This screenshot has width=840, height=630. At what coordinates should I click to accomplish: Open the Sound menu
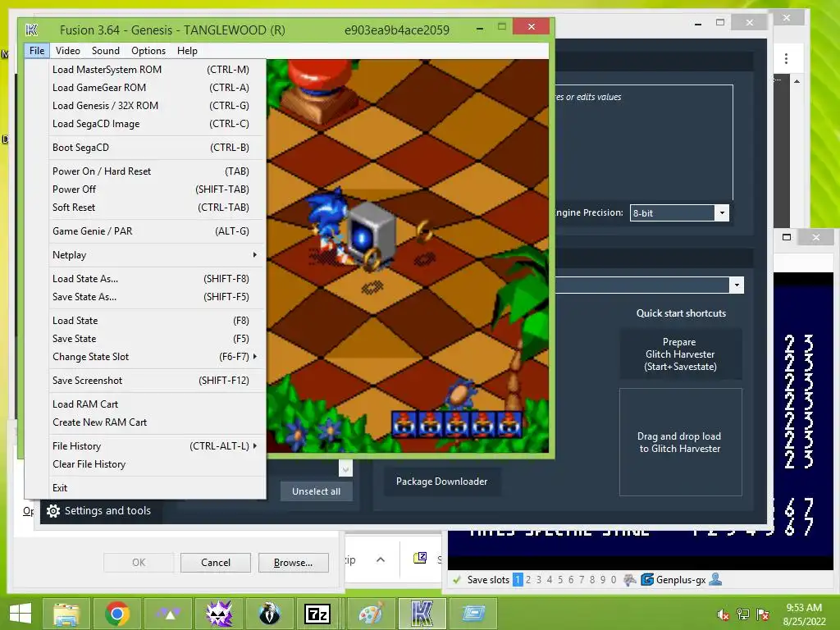106,51
